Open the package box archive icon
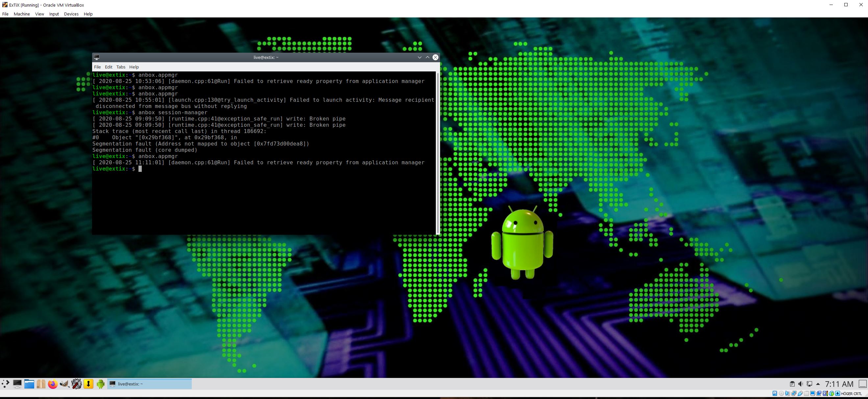The height and width of the screenshot is (399, 868). click(41, 384)
